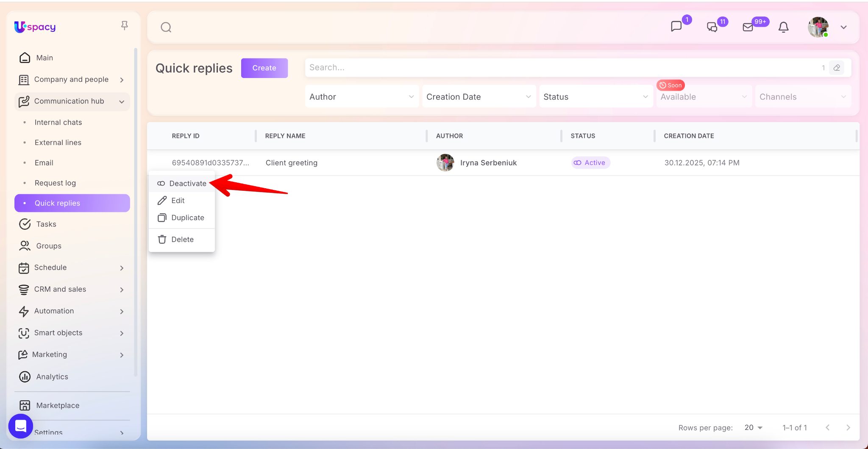
Task: Click the Active status badge
Action: 590,163
